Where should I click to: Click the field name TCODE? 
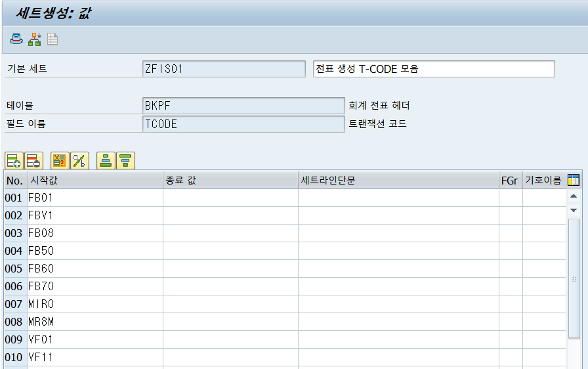[x=243, y=123]
